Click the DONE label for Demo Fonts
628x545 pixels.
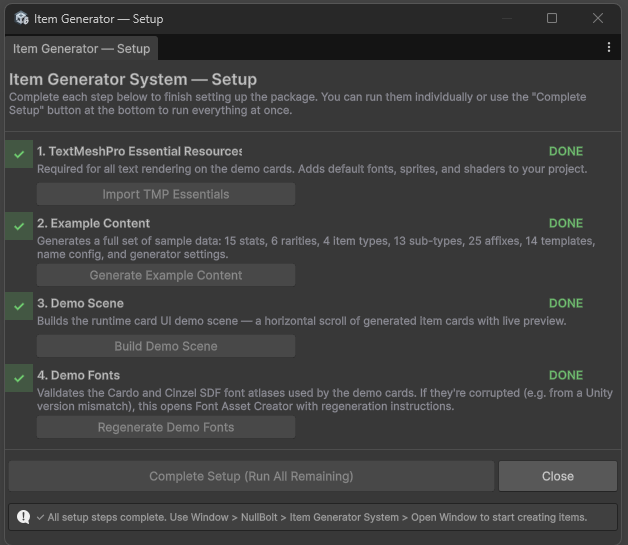566,376
